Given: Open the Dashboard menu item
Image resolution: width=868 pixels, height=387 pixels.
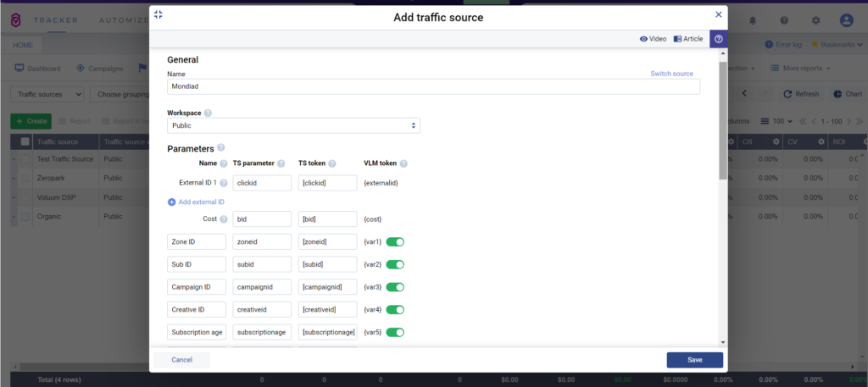Looking at the screenshot, I should [38, 68].
